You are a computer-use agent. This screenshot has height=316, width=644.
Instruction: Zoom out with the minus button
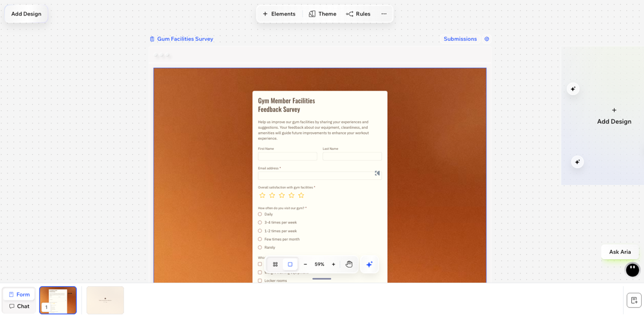(305, 264)
